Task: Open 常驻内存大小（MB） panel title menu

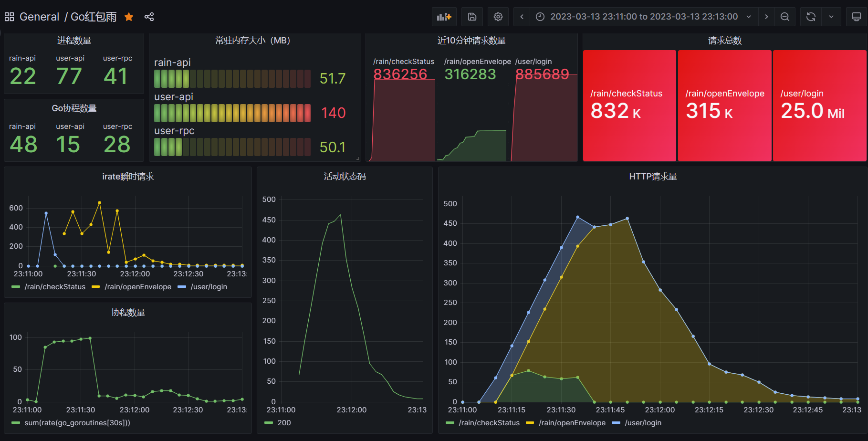Action: [252, 41]
